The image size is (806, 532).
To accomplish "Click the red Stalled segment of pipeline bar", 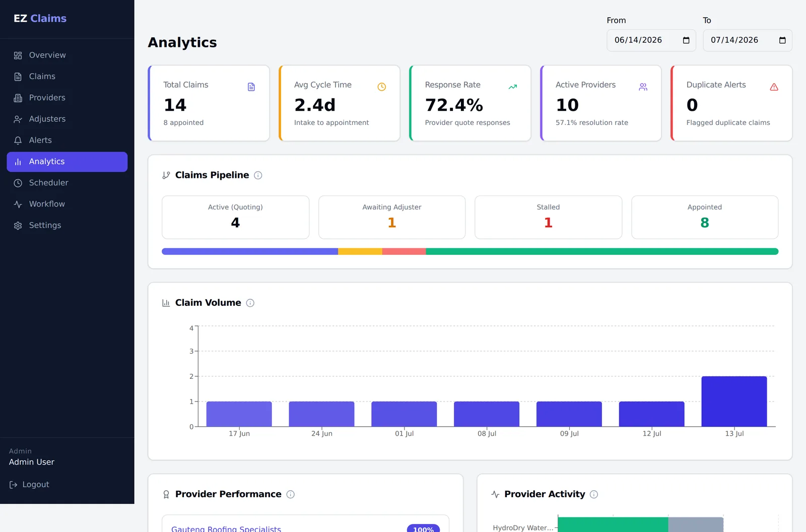I will click(404, 251).
